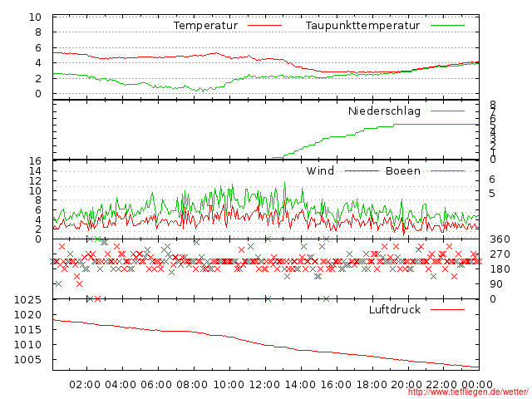Click the 16:00 time axis label
Screen dimensions: 532x399
(x=336, y=385)
